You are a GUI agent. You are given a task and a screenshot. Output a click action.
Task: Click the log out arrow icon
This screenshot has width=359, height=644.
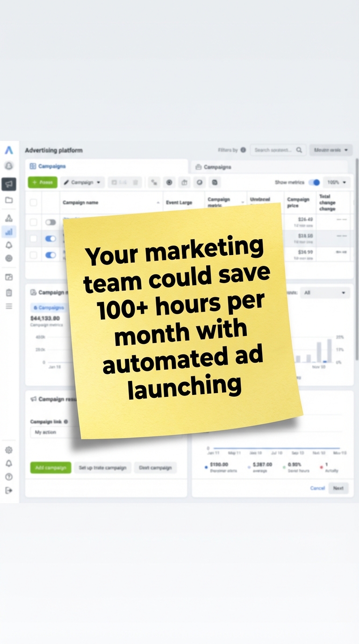coord(9,490)
